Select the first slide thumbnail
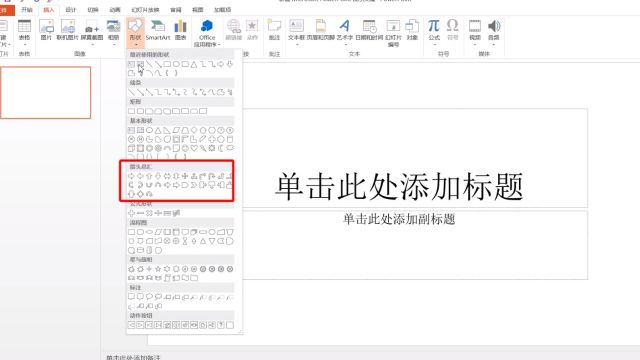Image resolution: width=640 pixels, height=360 pixels. [x=46, y=93]
